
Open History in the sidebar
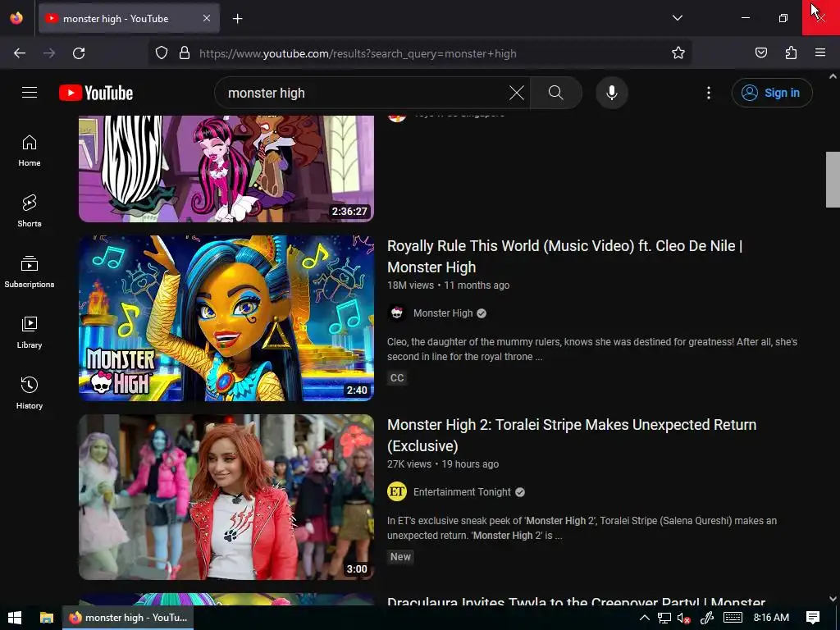coord(30,393)
